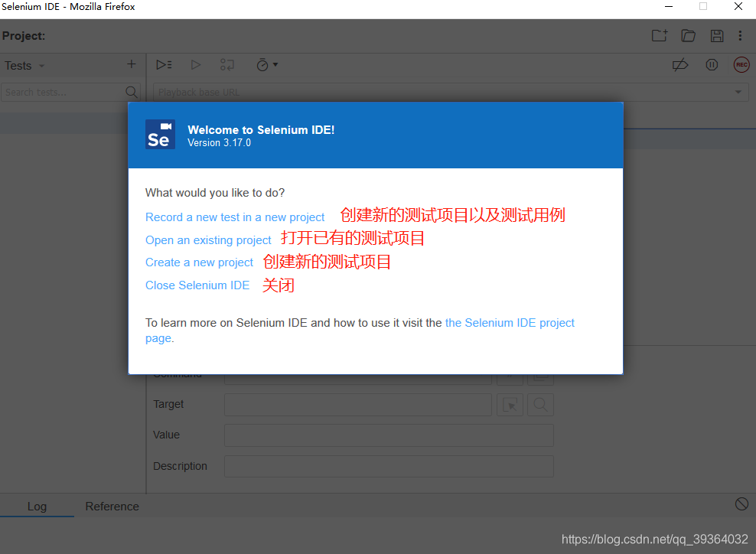Switch to the Reference tab
The width and height of the screenshot is (756, 554).
click(112, 506)
